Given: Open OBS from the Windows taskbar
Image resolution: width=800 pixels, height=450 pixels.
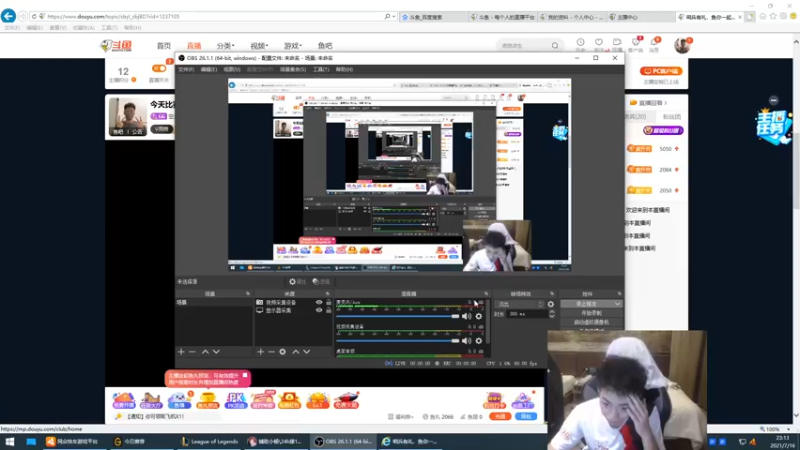Looking at the screenshot, I should click(344, 442).
